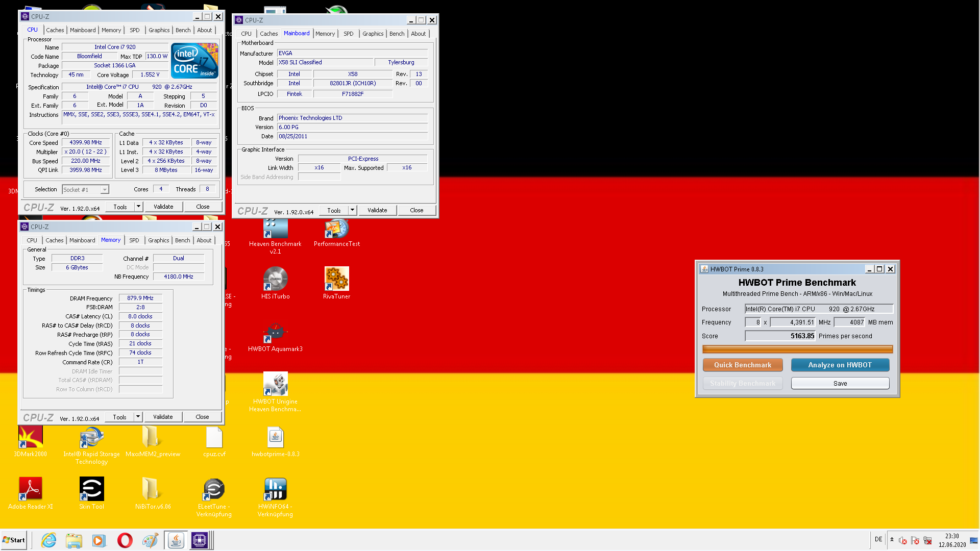Open About tab in Mainboard window
The image size is (980, 551).
click(419, 34)
